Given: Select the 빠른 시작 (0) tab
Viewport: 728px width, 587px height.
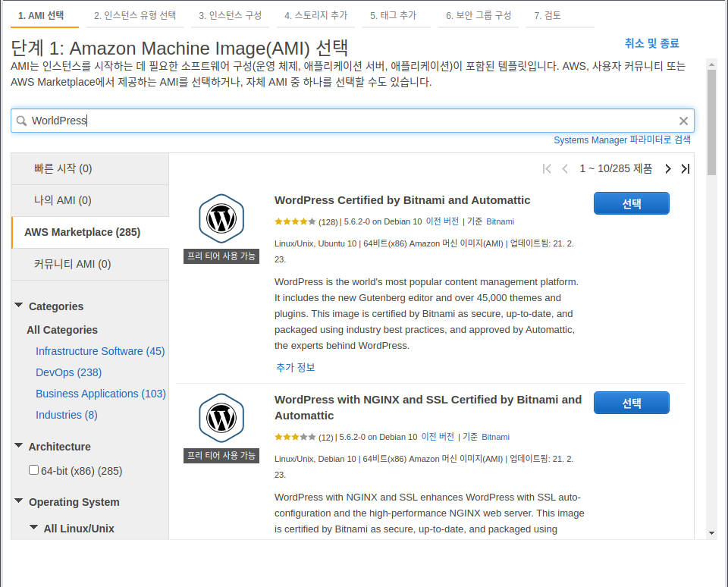Looking at the screenshot, I should [90, 168].
